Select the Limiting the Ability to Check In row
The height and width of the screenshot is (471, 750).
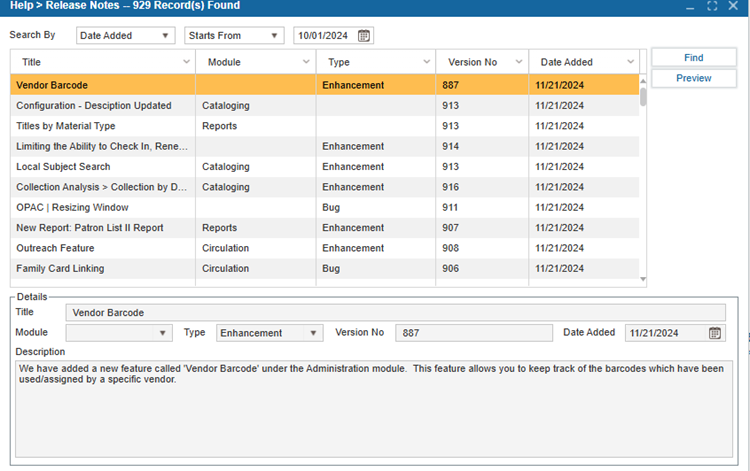click(x=324, y=146)
